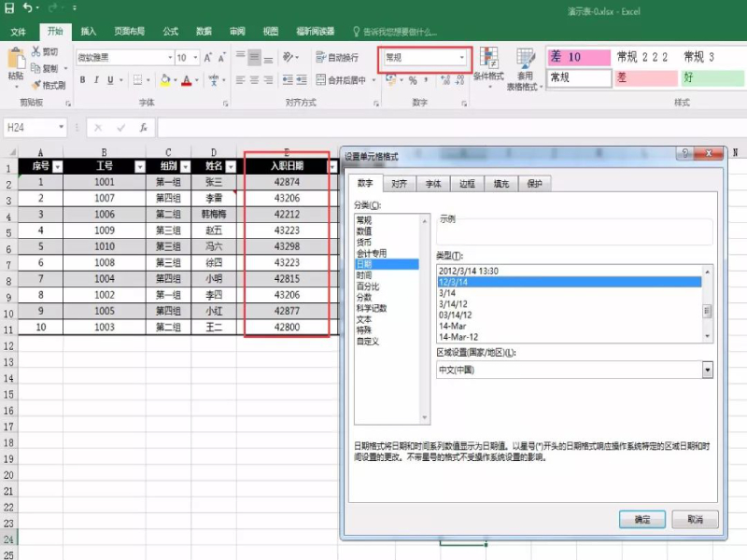Screen dimensions: 747x560
Task: Toggle Italic formatting
Action: click(x=97, y=80)
